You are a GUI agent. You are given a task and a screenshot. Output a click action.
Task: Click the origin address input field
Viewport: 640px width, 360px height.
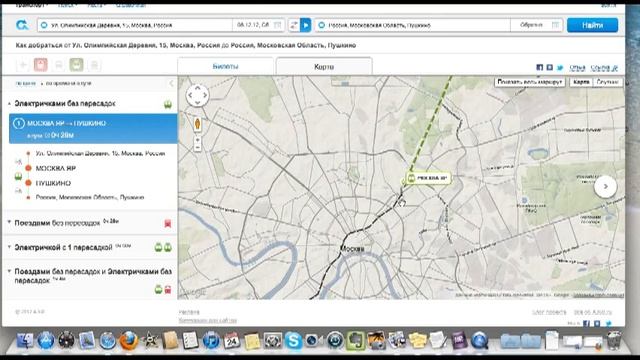136,25
